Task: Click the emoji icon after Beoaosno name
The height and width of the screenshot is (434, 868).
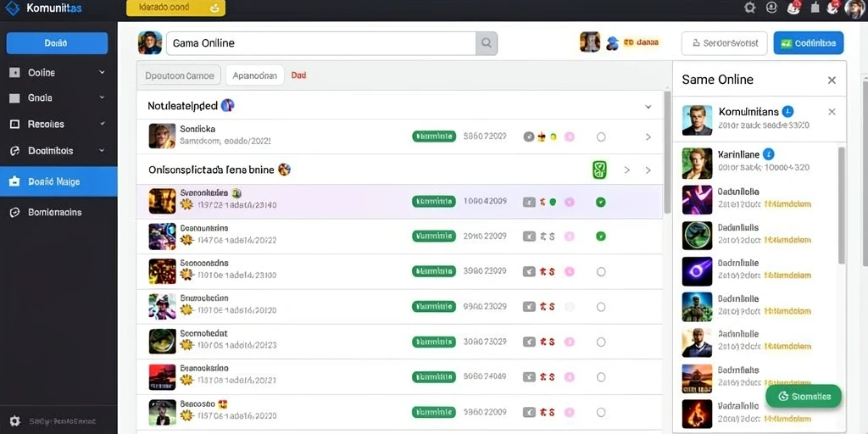Action: pos(224,403)
